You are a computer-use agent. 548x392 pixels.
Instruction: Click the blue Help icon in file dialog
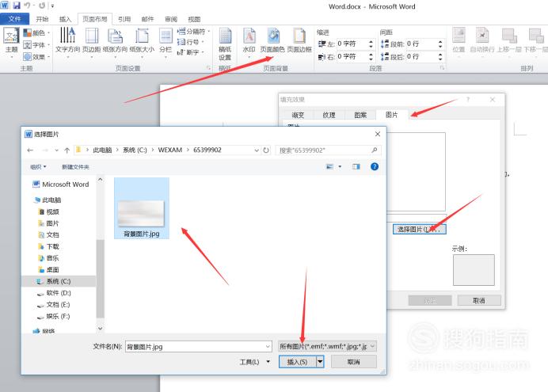pos(375,166)
